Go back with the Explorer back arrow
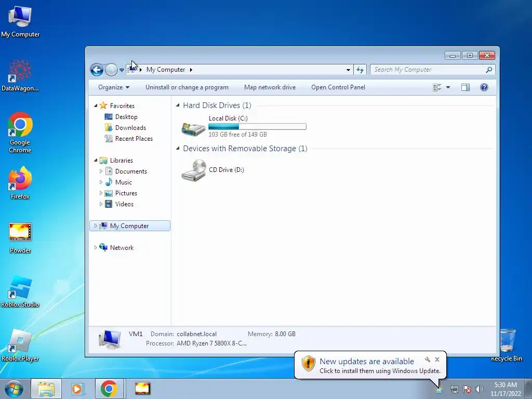Screen dimensions: 532x399 tap(97, 70)
